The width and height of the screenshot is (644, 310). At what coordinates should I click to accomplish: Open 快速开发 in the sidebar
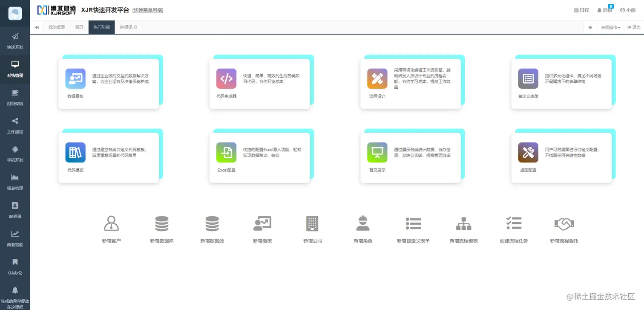15,41
